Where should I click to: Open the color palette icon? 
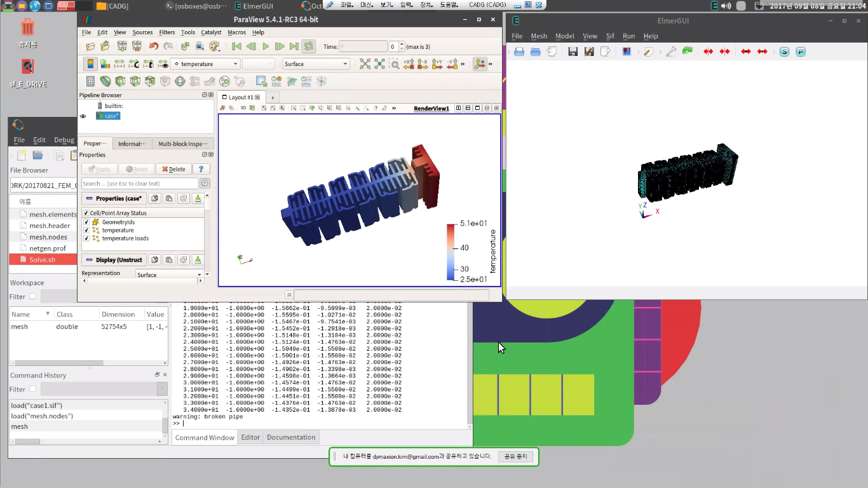point(215,46)
